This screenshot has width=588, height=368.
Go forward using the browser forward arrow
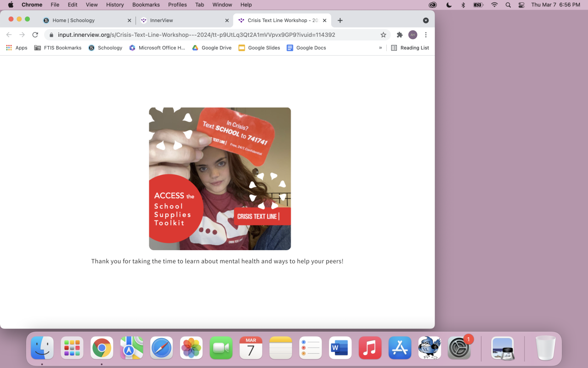point(22,35)
